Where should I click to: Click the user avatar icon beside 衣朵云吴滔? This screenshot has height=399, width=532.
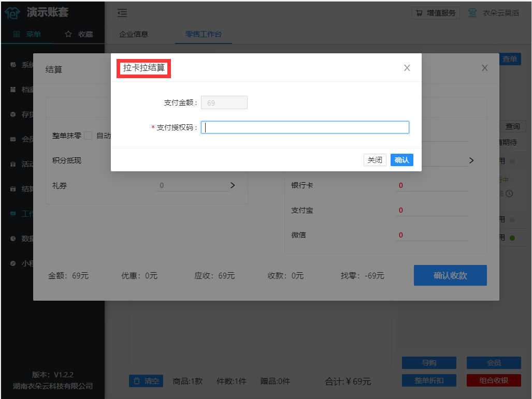(472, 13)
